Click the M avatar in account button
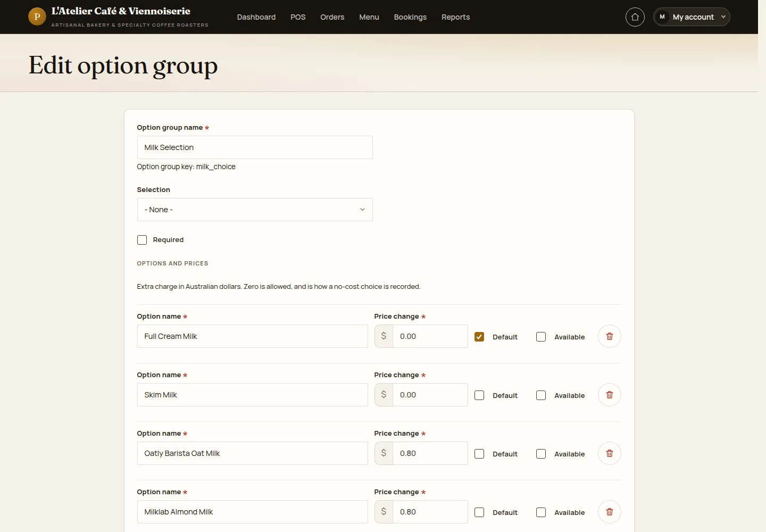The width and height of the screenshot is (766, 532). click(x=662, y=17)
